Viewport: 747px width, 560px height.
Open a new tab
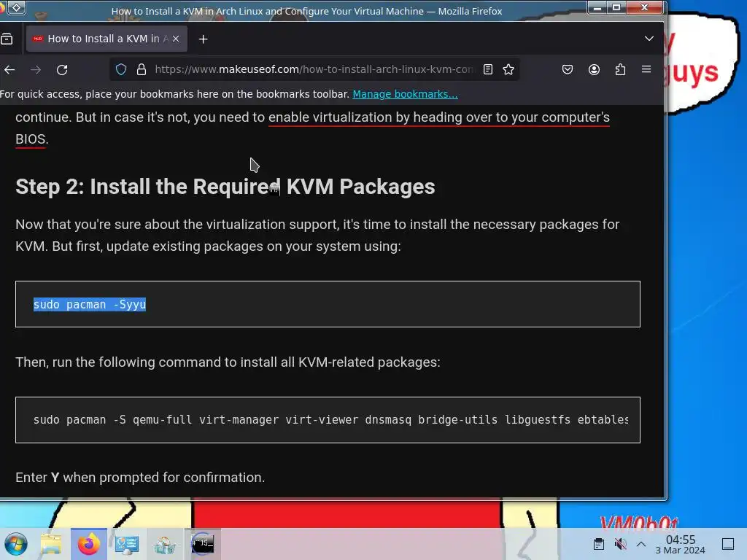(203, 39)
